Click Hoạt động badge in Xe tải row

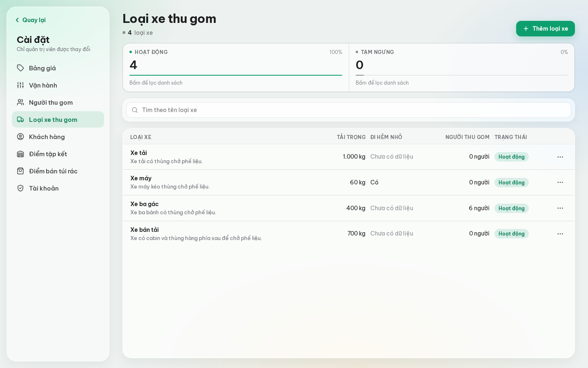[511, 157]
